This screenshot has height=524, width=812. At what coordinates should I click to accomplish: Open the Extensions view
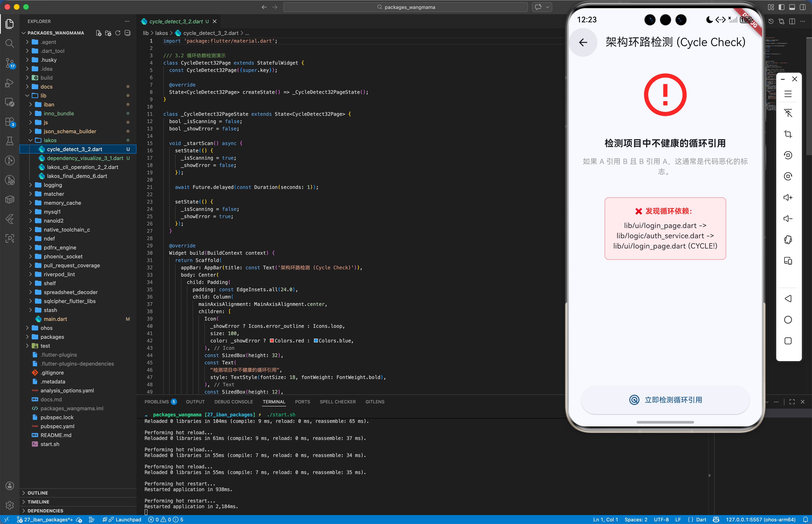pos(10,122)
